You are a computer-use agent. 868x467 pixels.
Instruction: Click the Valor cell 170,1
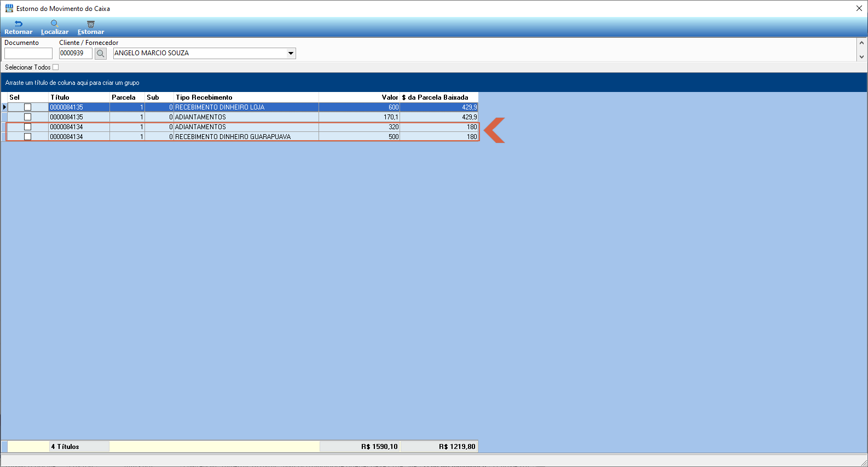pos(360,117)
